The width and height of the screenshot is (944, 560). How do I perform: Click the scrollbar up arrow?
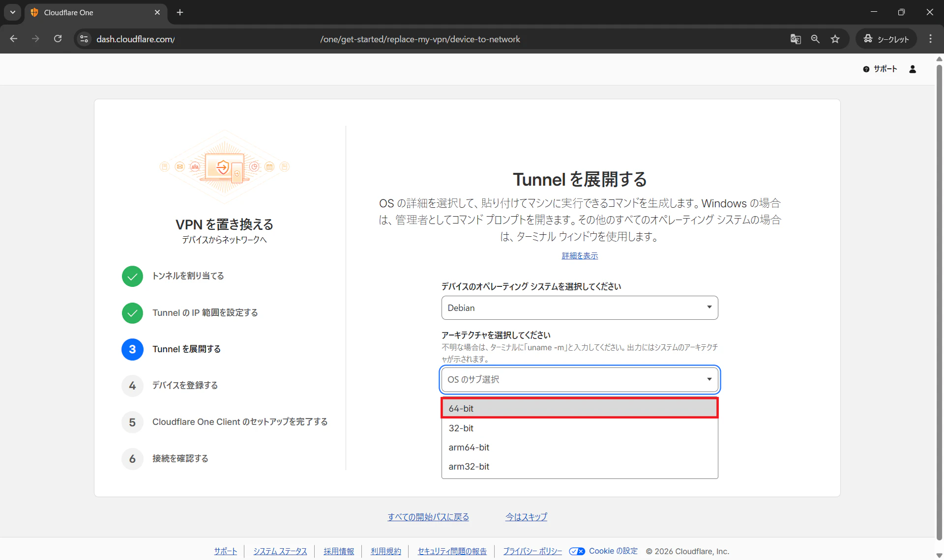click(939, 58)
